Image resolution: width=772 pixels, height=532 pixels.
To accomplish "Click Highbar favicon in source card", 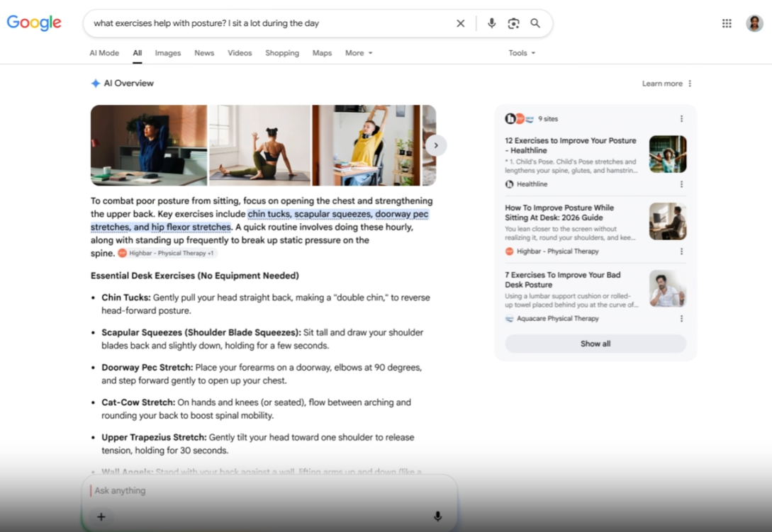I will coord(509,251).
